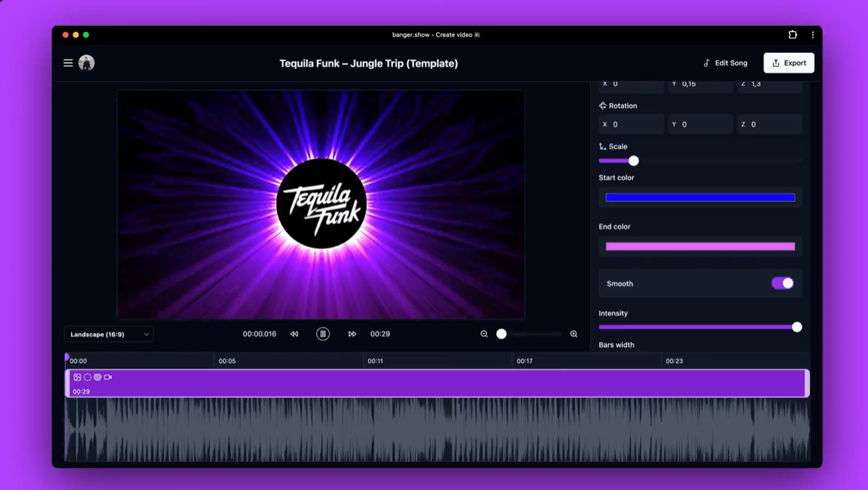Click the timeline zoom slider handle
The height and width of the screenshot is (490, 868).
pos(501,334)
